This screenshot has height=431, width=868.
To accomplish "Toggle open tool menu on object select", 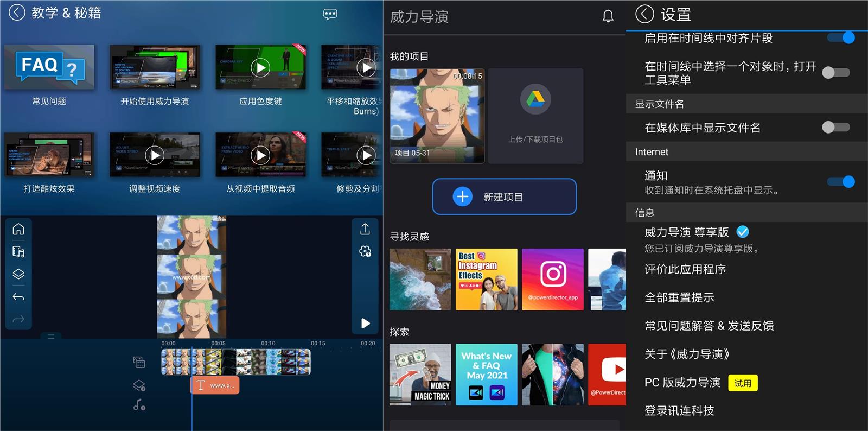I will point(835,73).
